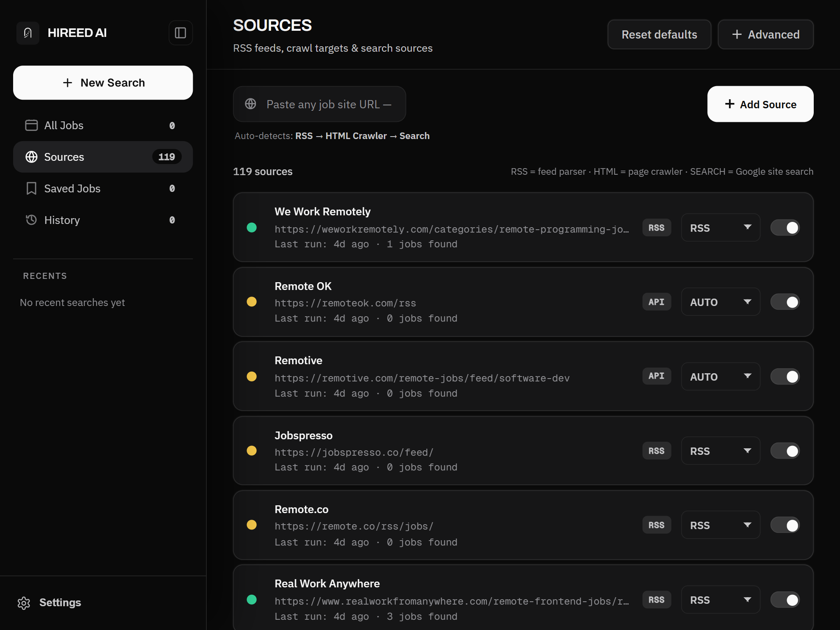Click the All Jobs calendar icon
Image resolution: width=840 pixels, height=630 pixels.
point(31,125)
